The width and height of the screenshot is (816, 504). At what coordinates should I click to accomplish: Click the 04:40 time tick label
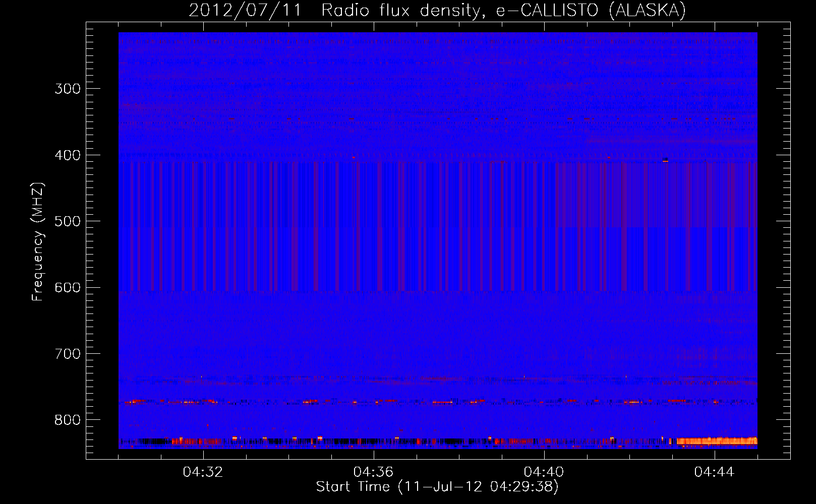544,472
